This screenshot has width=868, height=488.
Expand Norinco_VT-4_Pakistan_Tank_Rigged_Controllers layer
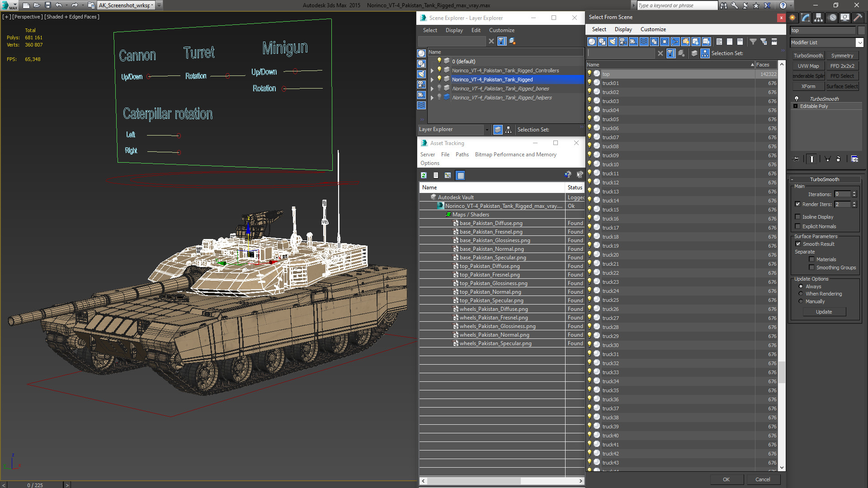point(432,70)
